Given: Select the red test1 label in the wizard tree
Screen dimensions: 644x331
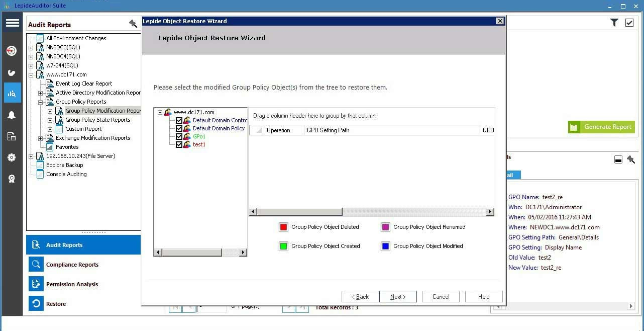Looking at the screenshot, I should tap(199, 145).
